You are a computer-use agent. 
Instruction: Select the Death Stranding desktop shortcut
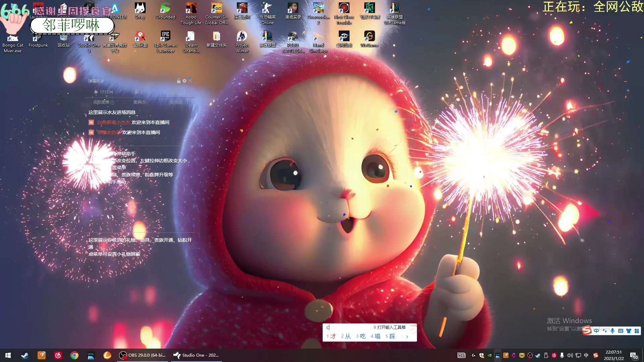pos(191,42)
